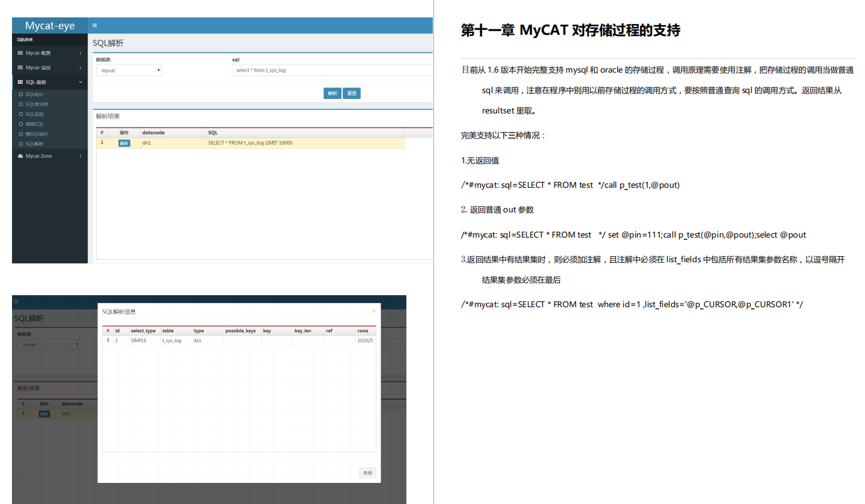The height and width of the screenshot is (504, 865).
Task: Click the 重置 reset button
Action: click(352, 94)
